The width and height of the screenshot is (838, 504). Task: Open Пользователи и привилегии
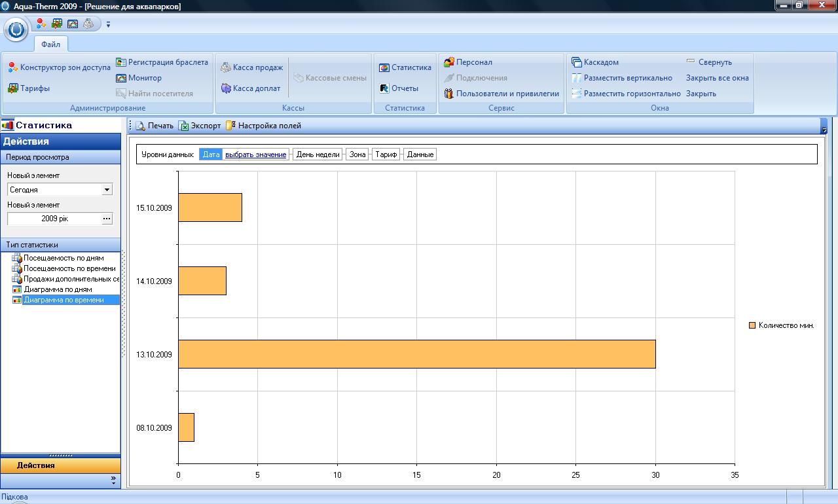click(x=501, y=94)
